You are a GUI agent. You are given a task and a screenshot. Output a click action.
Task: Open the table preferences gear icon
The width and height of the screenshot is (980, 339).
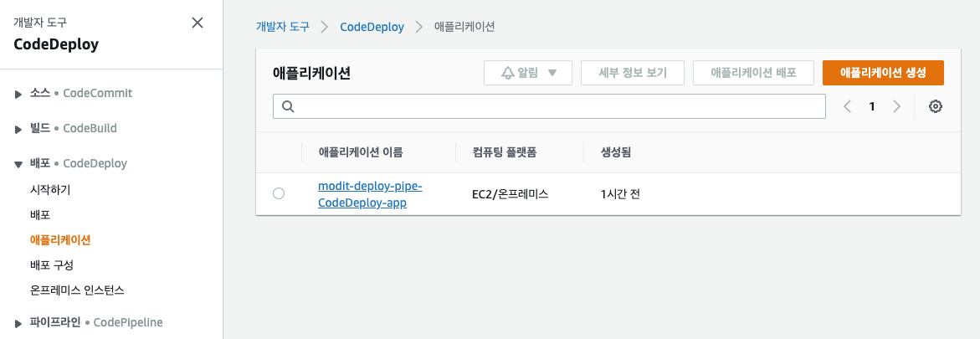tap(935, 106)
